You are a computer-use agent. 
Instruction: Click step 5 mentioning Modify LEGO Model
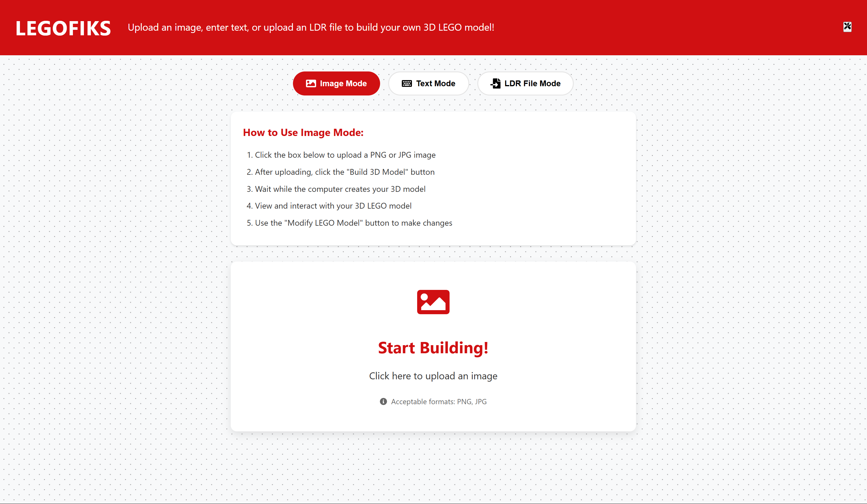point(353,223)
